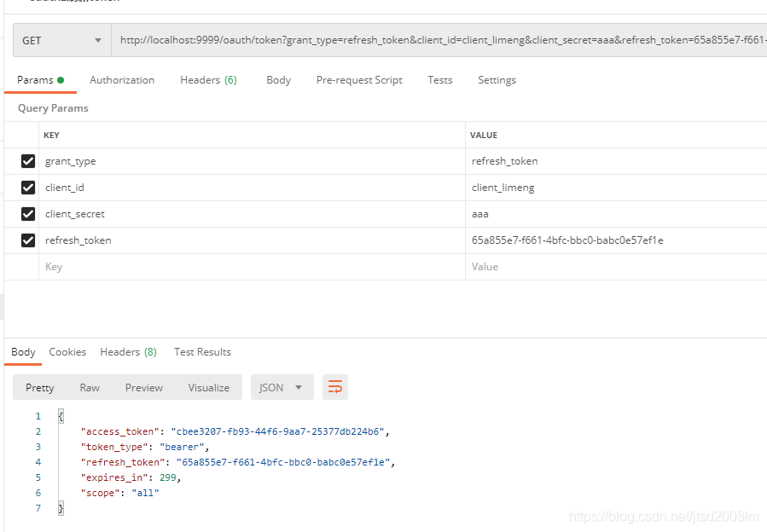Select the Pretty response view

point(39,388)
